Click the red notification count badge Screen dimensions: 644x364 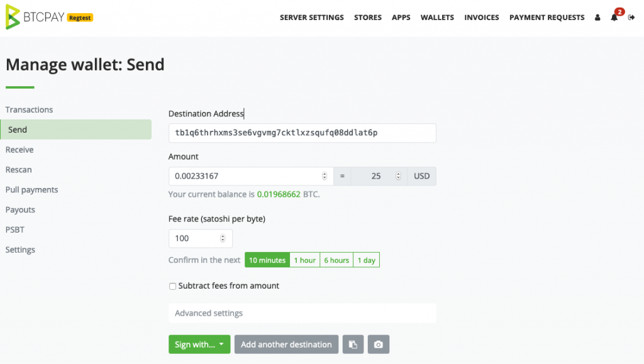(x=619, y=12)
